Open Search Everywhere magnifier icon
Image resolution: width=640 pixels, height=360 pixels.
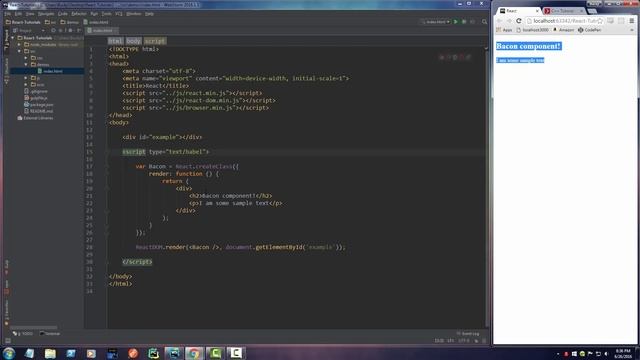click(484, 22)
